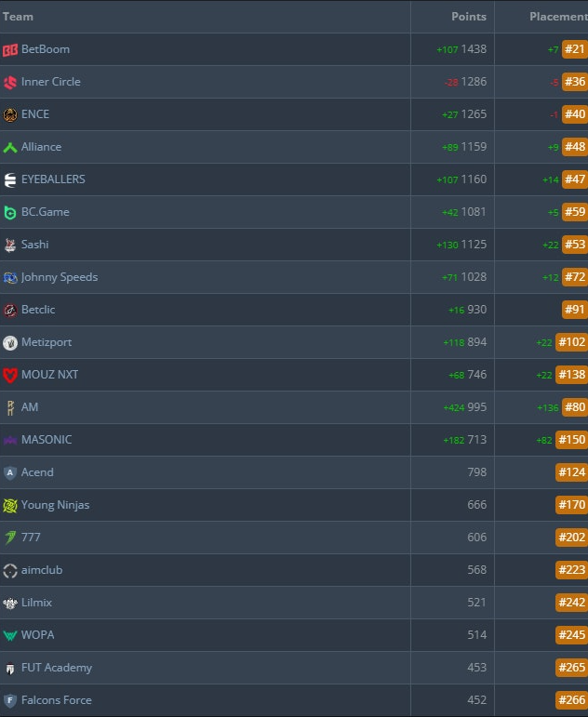Viewport: 588px width, 717px height.
Task: Click the #150 placement badge for MASONIC
Action: (571, 440)
